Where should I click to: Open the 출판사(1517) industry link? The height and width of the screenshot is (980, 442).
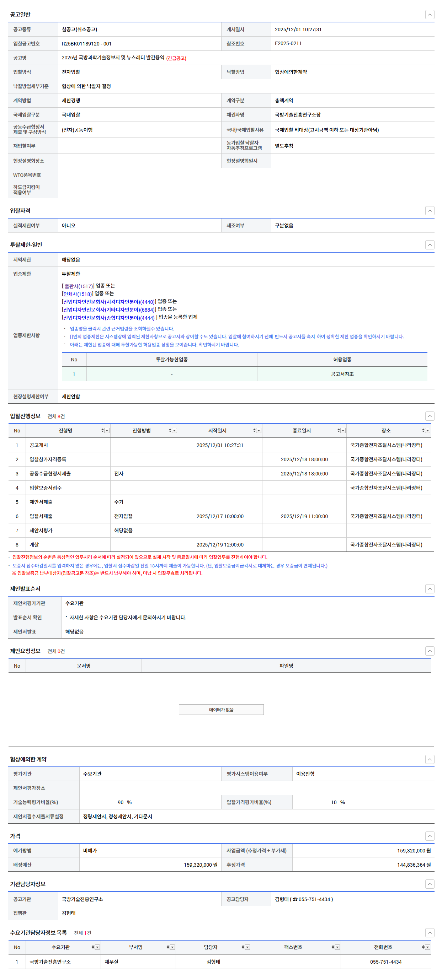pyautogui.click(x=79, y=286)
